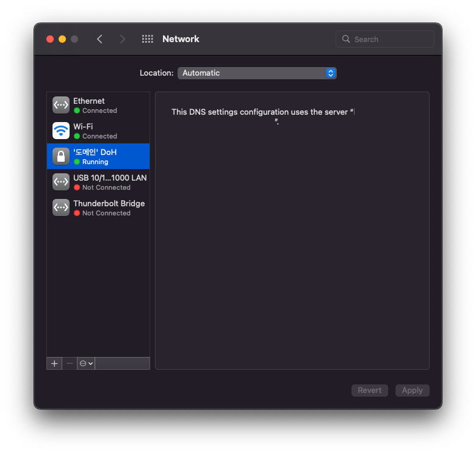Viewport: 476px width, 454px height.
Task: Add a new network service with plus
Action: coord(54,363)
